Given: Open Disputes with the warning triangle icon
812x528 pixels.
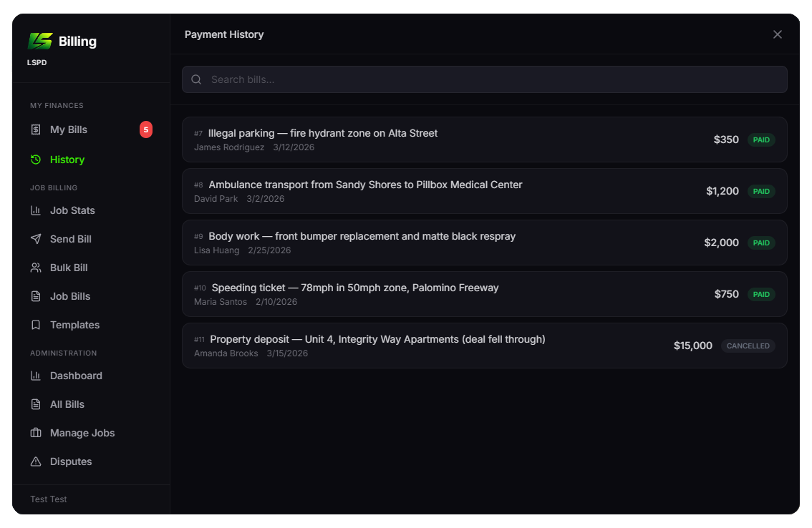Looking at the screenshot, I should point(35,461).
